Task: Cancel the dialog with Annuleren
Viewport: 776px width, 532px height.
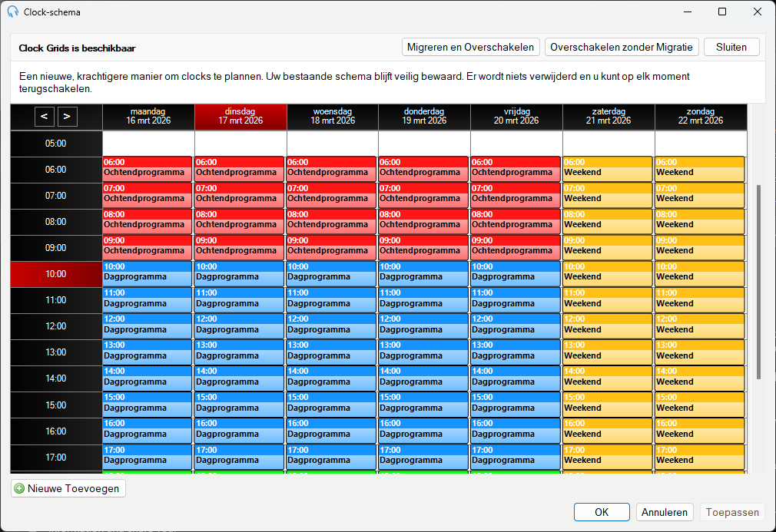Action: 664,512
